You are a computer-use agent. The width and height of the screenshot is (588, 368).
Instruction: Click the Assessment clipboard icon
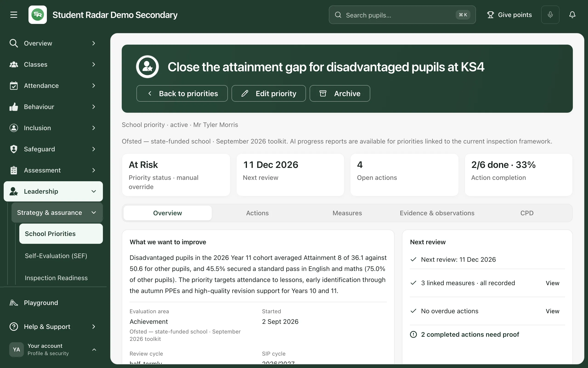[14, 170]
